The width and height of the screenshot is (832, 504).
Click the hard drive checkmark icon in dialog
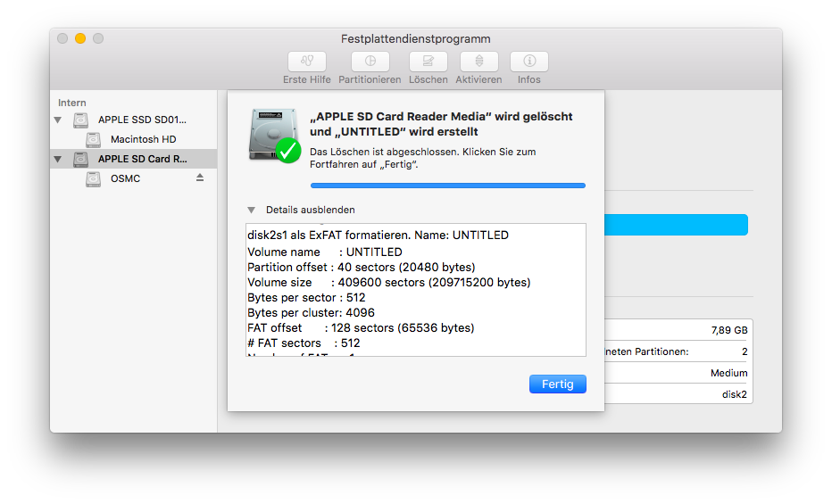[x=274, y=136]
